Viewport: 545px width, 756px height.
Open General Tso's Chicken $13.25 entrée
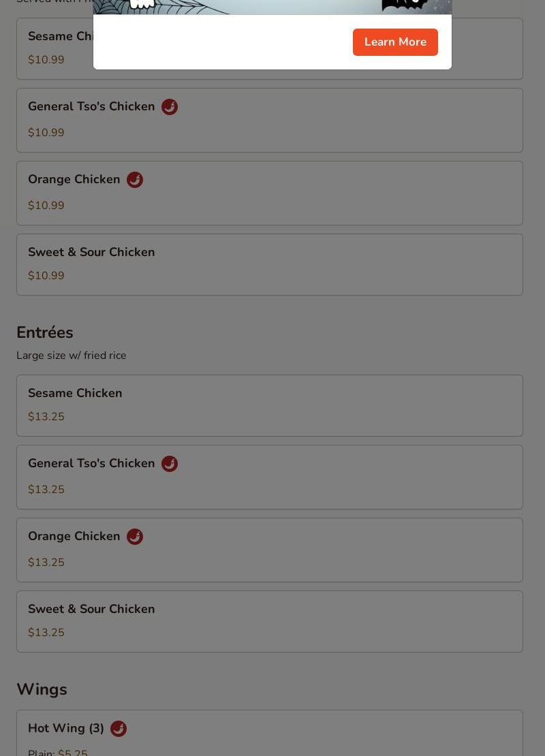coord(270,477)
